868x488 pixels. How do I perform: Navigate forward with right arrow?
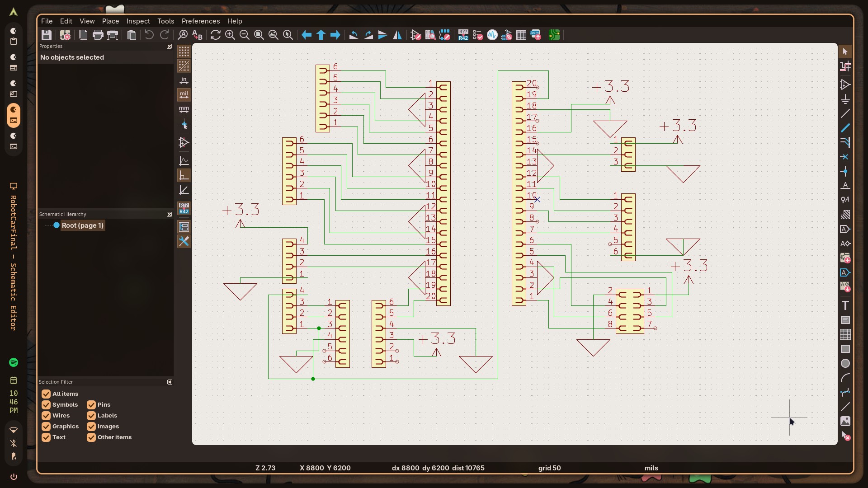(335, 35)
